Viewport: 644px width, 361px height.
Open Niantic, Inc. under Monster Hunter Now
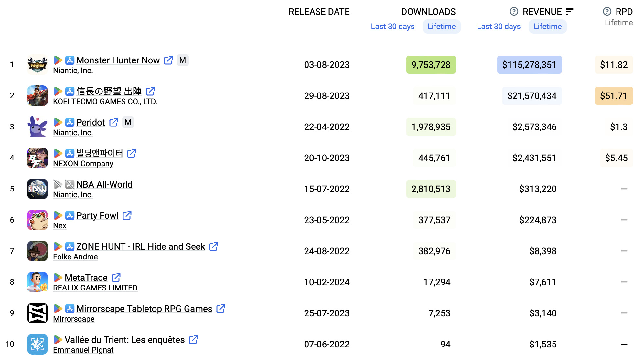click(x=73, y=71)
